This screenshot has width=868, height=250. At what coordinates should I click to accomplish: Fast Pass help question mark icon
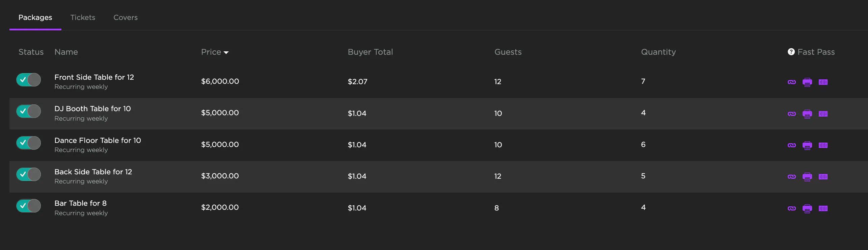pyautogui.click(x=791, y=52)
